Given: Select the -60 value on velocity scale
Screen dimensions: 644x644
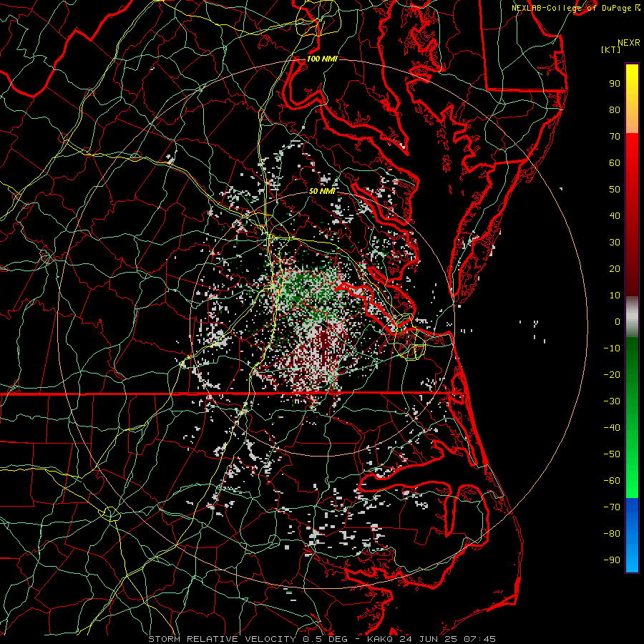Looking at the screenshot, I should pos(612,481).
